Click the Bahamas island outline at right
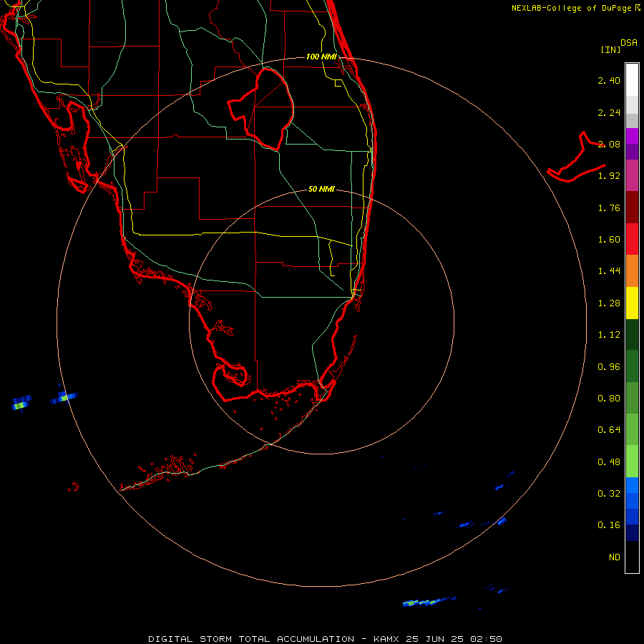Viewport: 644px width, 644px height. click(x=576, y=157)
